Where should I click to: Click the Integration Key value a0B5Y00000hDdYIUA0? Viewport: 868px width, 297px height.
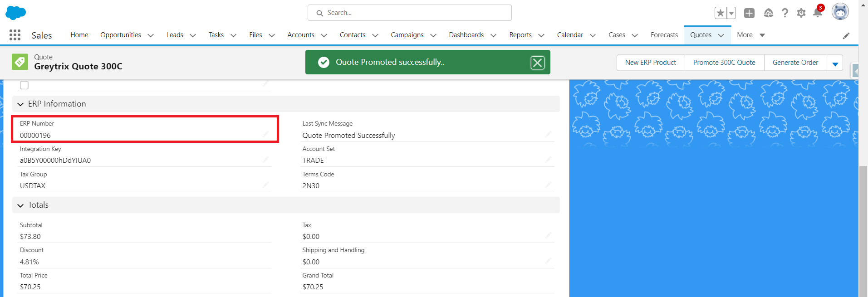pos(55,161)
